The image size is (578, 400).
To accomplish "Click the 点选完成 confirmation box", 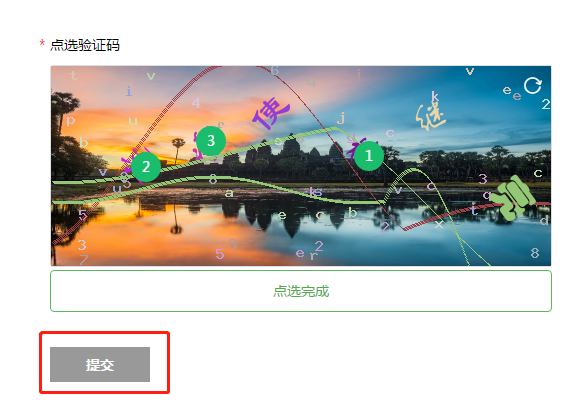I will point(301,291).
